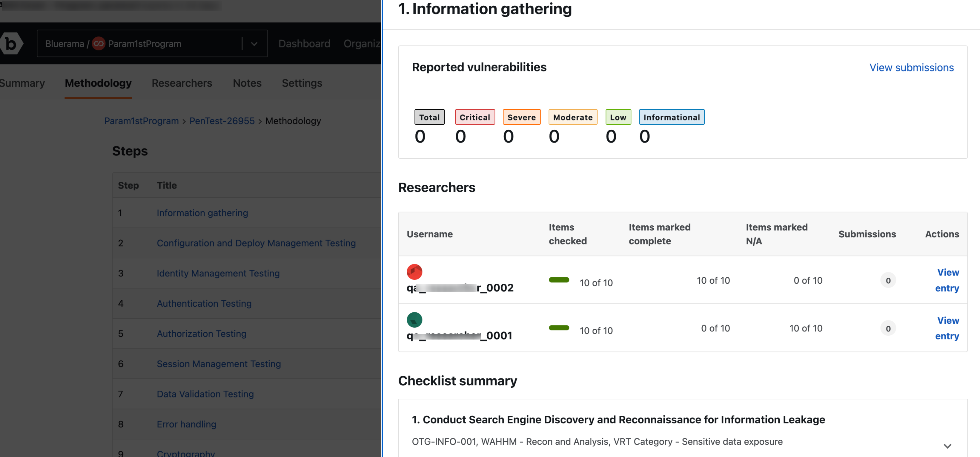Click the Actions column header
The image size is (980, 457).
(942, 234)
